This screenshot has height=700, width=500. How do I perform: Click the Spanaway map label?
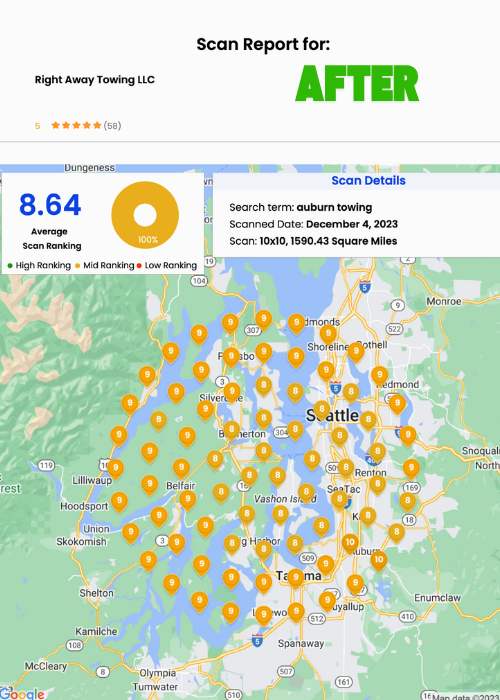(301, 643)
